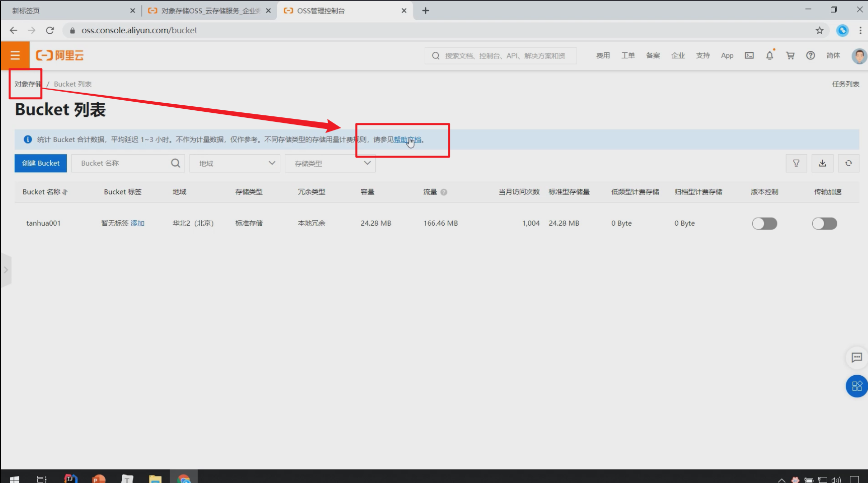The width and height of the screenshot is (868, 483).
Task: Download the bucket list via export icon
Action: (x=822, y=163)
